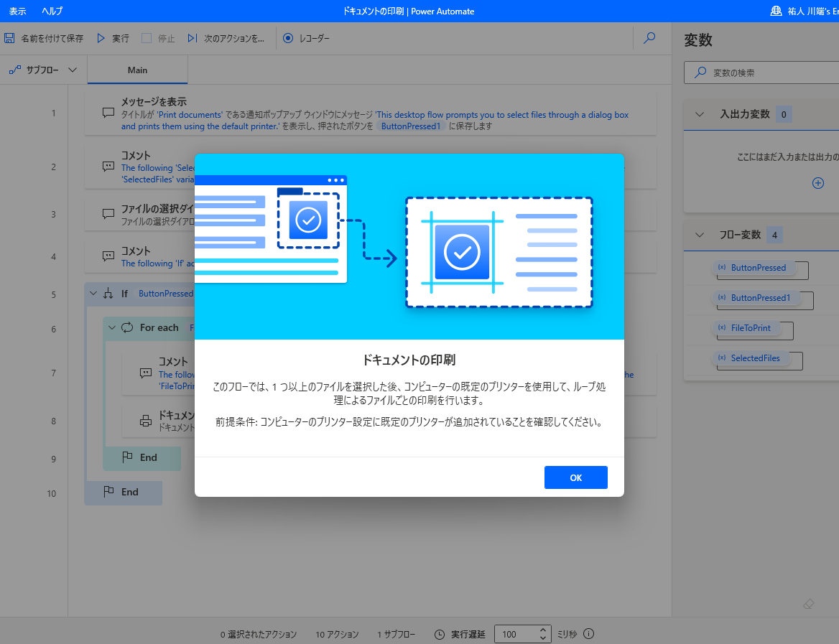Click the clock icon beside 実行遅延
The width and height of the screenshot is (839, 644).
pos(440,635)
